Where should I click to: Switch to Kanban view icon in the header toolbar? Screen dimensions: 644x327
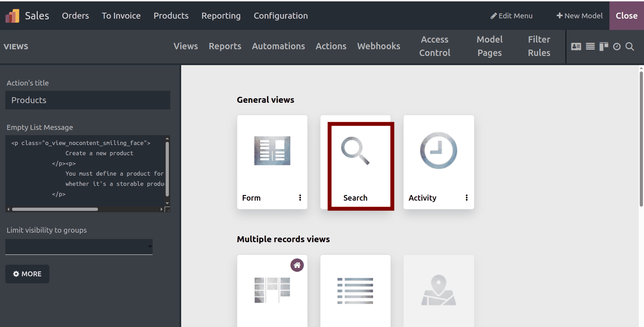click(x=603, y=46)
